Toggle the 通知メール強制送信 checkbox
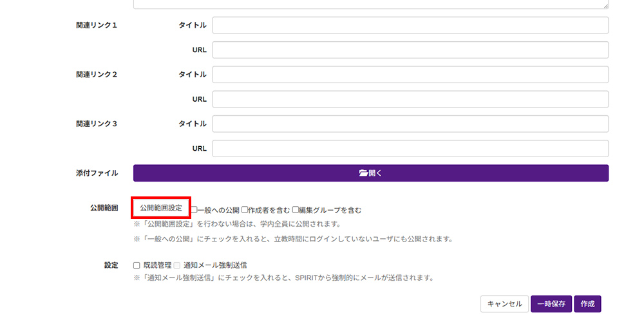 click(x=177, y=265)
